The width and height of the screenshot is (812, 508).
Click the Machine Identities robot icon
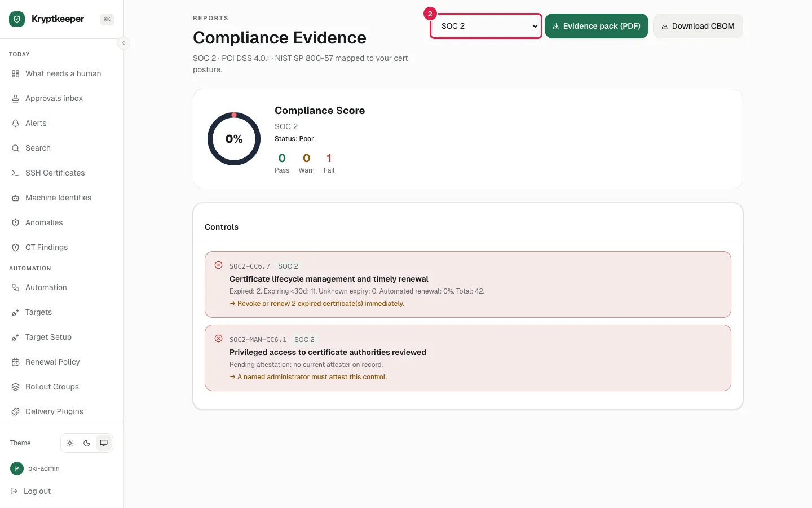[15, 198]
